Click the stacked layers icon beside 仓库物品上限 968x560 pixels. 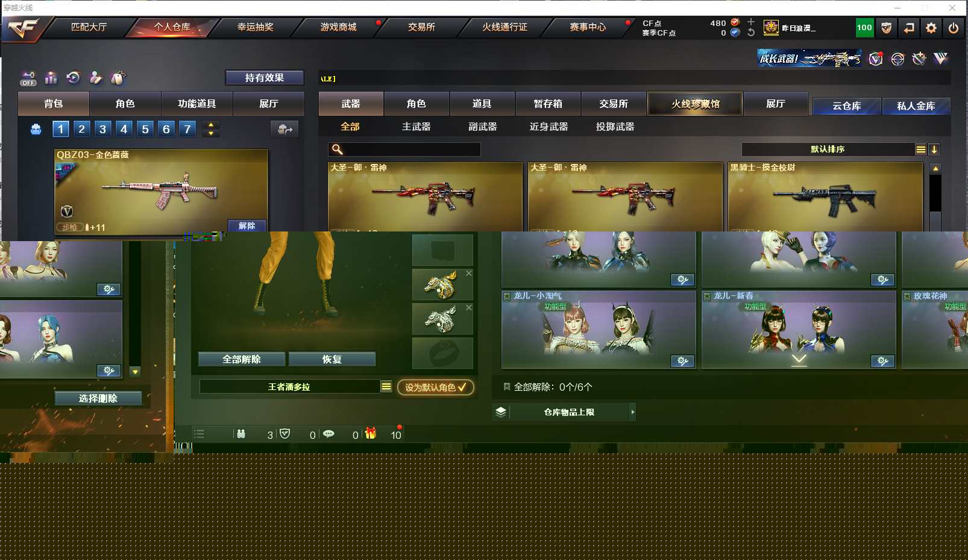click(501, 412)
